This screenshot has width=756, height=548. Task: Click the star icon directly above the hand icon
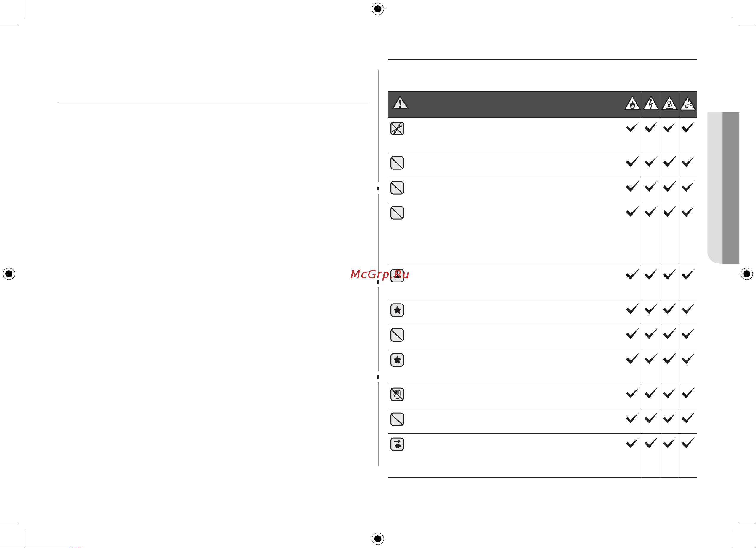(x=397, y=360)
